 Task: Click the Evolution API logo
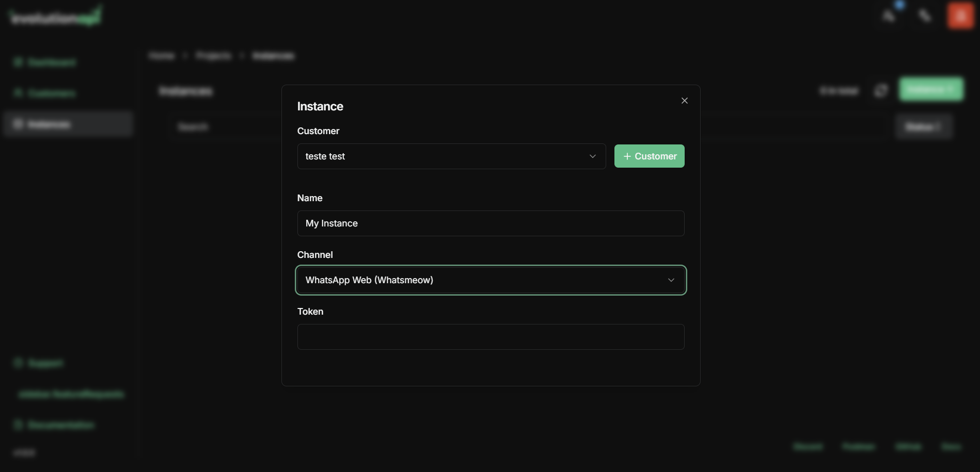54,15
